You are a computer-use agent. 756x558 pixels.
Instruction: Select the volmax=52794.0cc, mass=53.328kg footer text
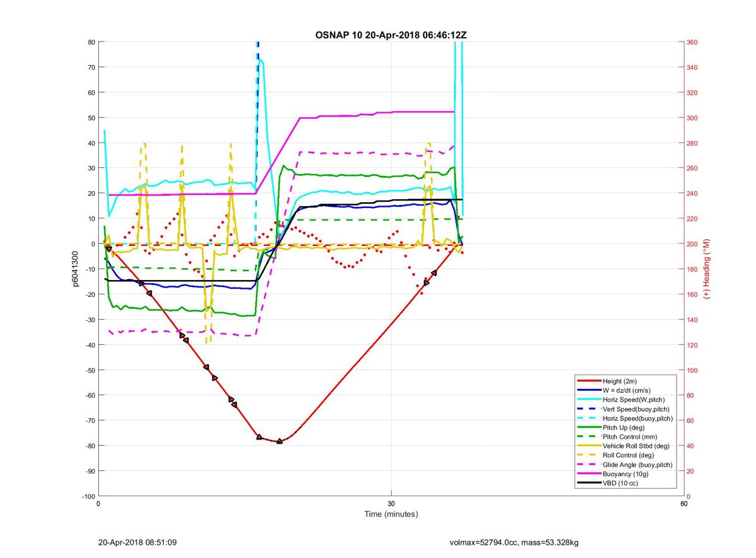coord(514,542)
